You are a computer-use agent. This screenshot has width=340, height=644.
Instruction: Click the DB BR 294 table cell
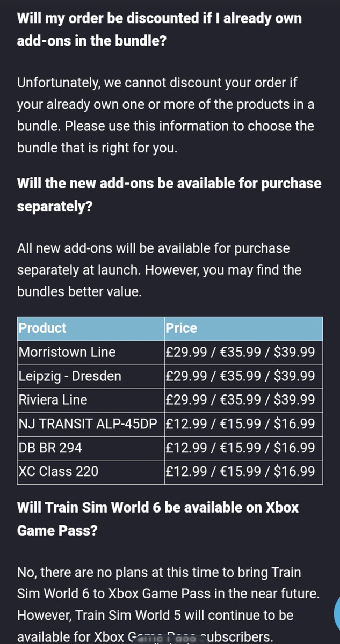(91, 448)
